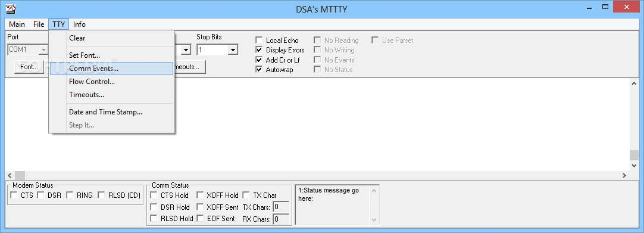Toggle the DSR Hold checkbox
The image size is (644, 233).
pos(154,207)
